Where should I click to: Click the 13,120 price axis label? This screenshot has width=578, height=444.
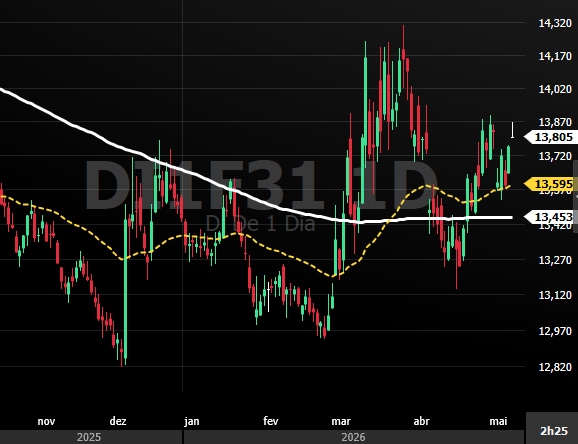click(555, 295)
